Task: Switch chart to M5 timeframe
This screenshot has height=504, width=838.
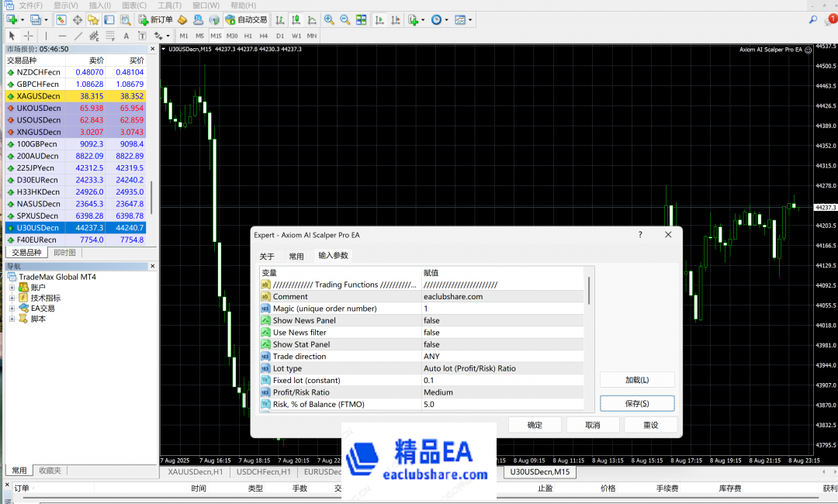Action: point(199,36)
